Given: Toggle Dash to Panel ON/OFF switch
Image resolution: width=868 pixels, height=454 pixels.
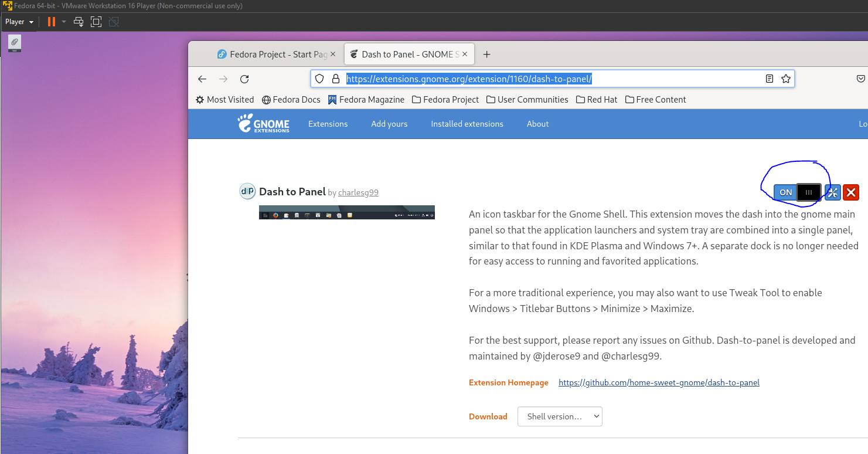Looking at the screenshot, I should 796,192.
